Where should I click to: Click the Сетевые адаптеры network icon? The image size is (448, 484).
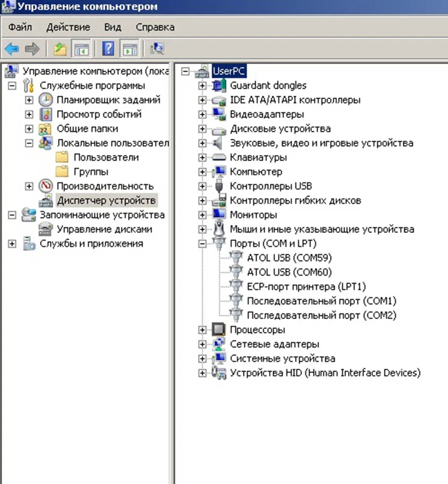[219, 344]
